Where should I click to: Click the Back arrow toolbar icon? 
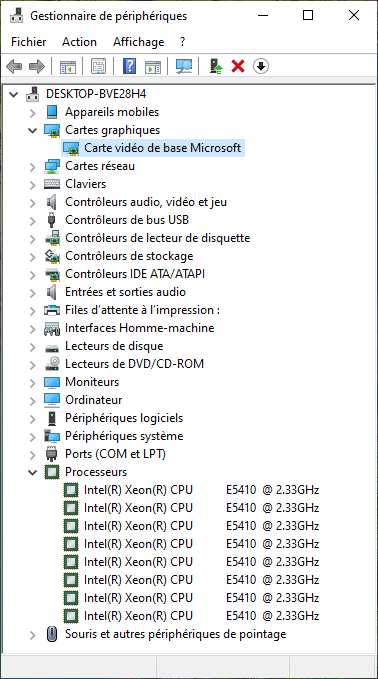pos(14,66)
